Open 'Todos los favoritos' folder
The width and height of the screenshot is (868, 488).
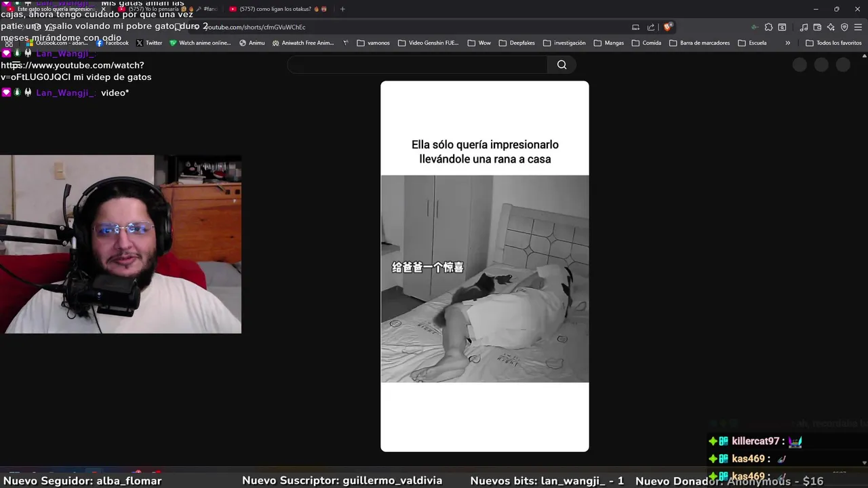click(x=833, y=43)
